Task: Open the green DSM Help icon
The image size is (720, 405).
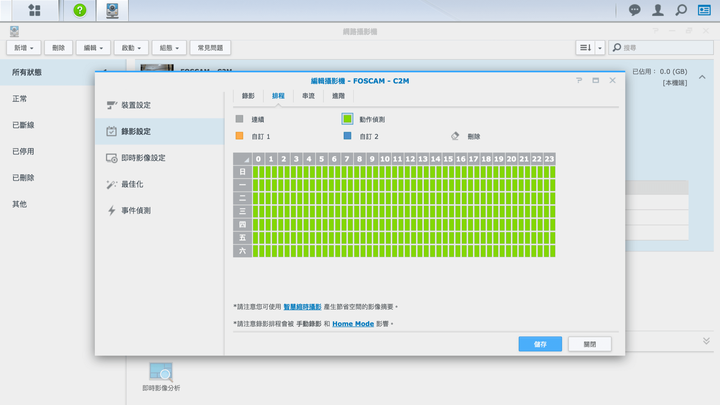Action: (x=80, y=10)
